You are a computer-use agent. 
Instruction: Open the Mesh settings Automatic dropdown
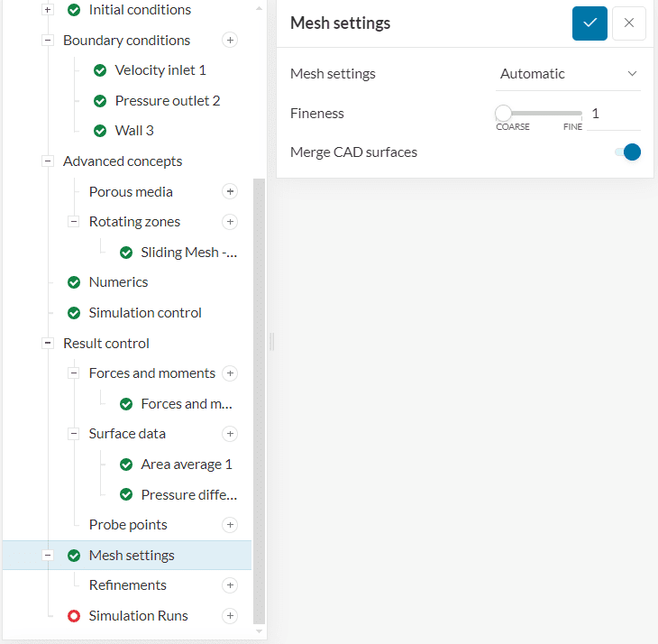(x=569, y=74)
